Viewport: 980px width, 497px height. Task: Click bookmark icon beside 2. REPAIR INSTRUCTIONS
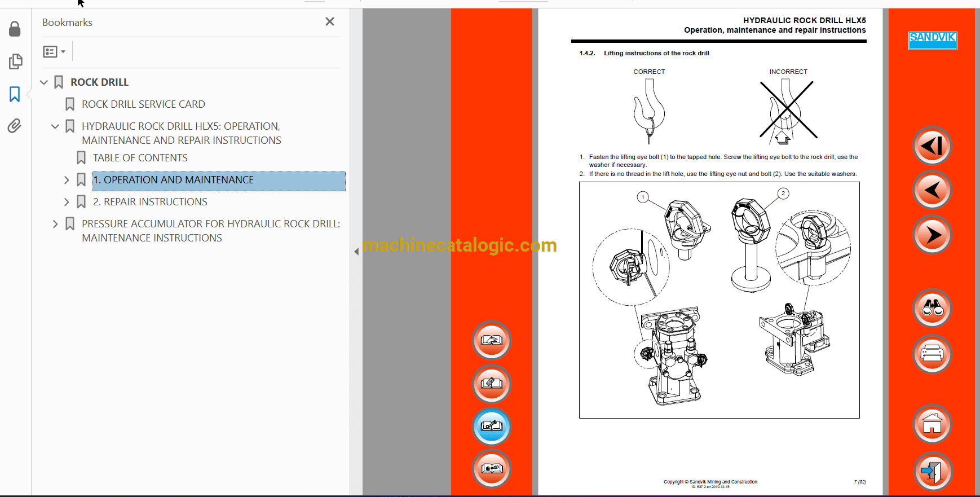tap(81, 202)
